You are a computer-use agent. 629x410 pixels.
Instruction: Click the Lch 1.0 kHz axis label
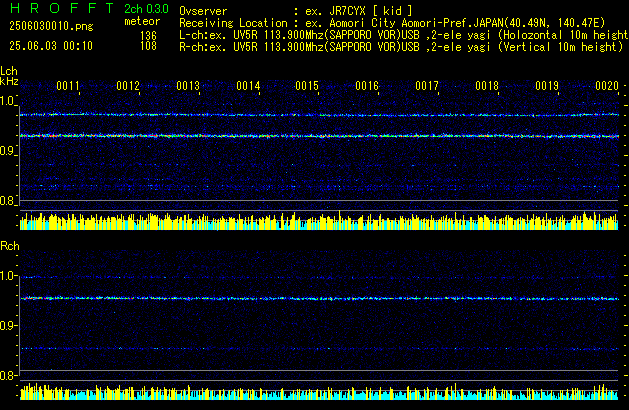(x=7, y=101)
